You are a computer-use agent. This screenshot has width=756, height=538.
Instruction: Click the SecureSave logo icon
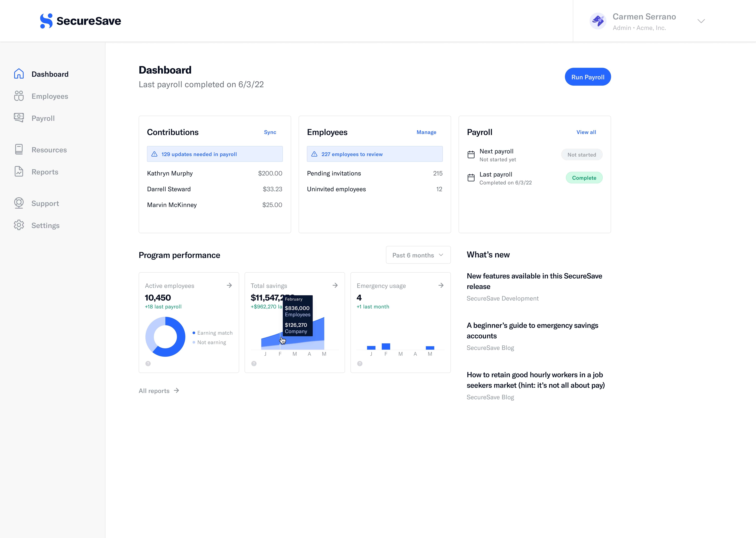click(x=46, y=21)
